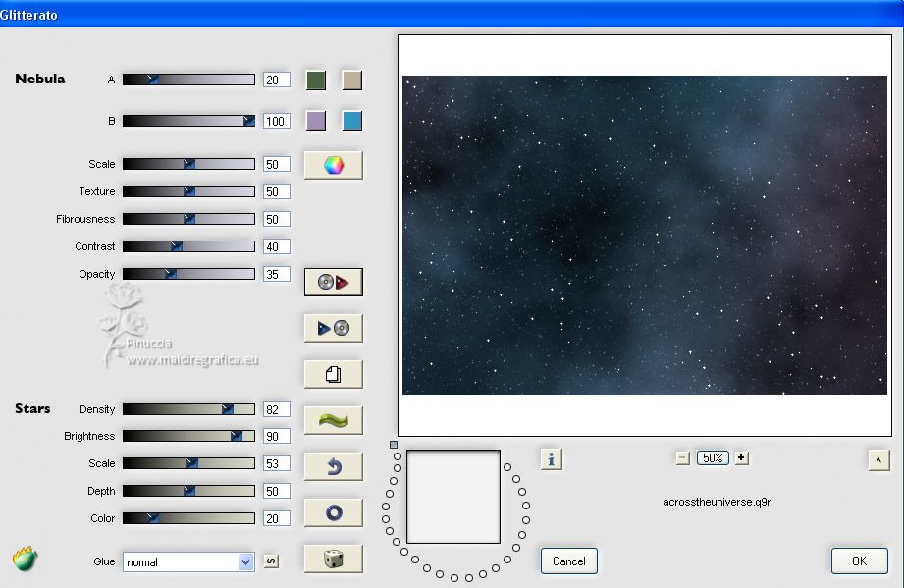
Task: Confirm with the OK button
Action: 859,561
